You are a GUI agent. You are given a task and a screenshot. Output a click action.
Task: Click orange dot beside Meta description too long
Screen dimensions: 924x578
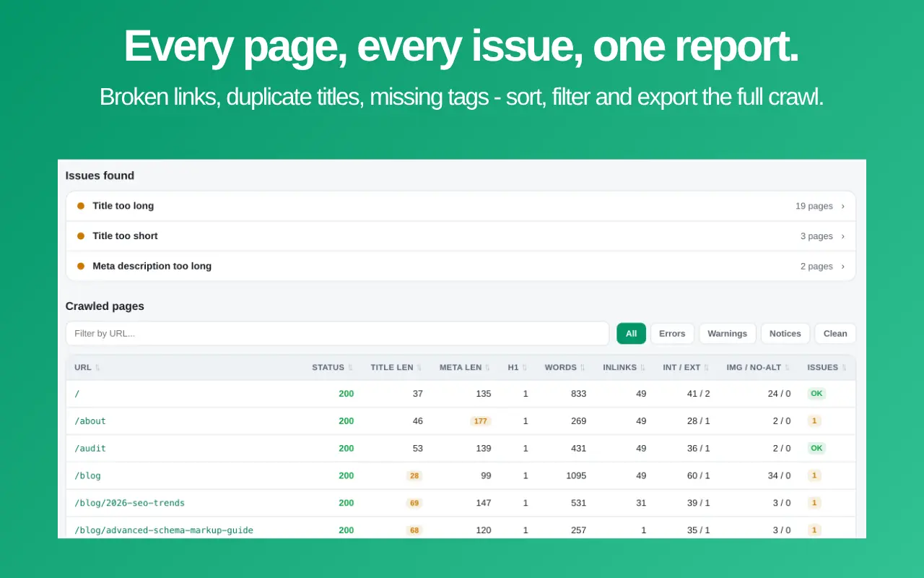[81, 267]
